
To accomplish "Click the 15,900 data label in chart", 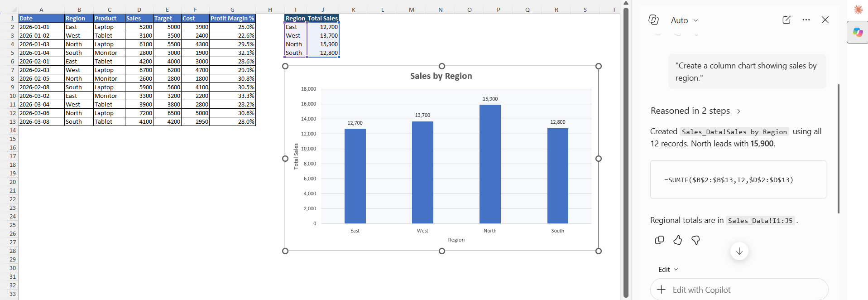I will [x=490, y=99].
